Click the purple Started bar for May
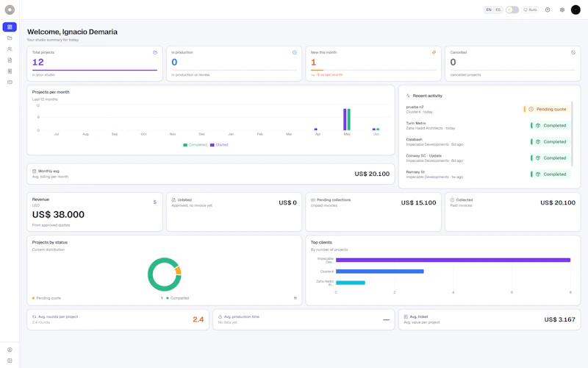The width and height of the screenshot is (588, 368). pyautogui.click(x=345, y=119)
